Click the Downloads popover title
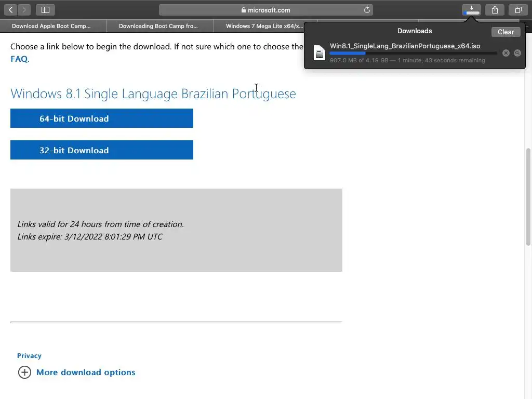The height and width of the screenshot is (399, 532). (x=414, y=31)
